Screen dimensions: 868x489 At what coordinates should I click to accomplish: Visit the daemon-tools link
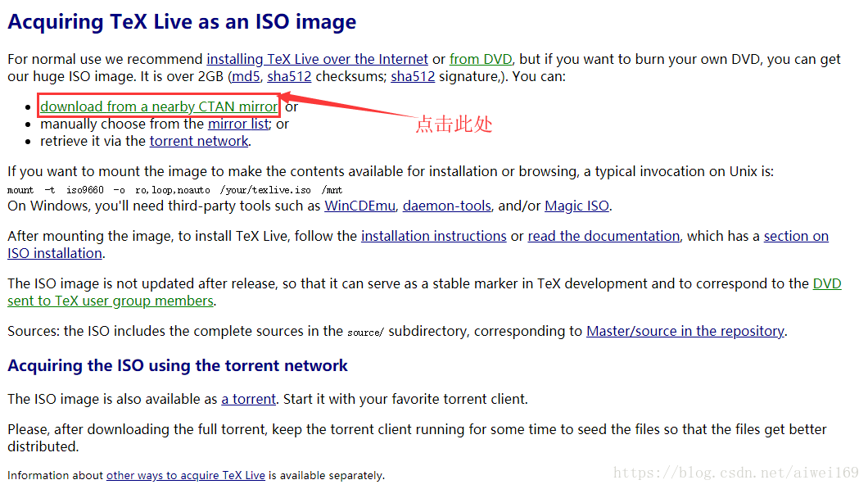[x=447, y=206]
